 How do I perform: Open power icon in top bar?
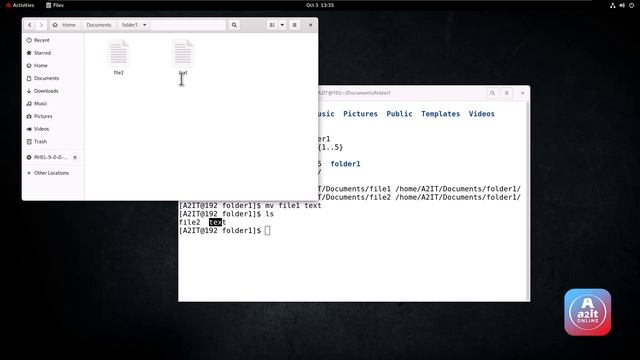point(631,5)
